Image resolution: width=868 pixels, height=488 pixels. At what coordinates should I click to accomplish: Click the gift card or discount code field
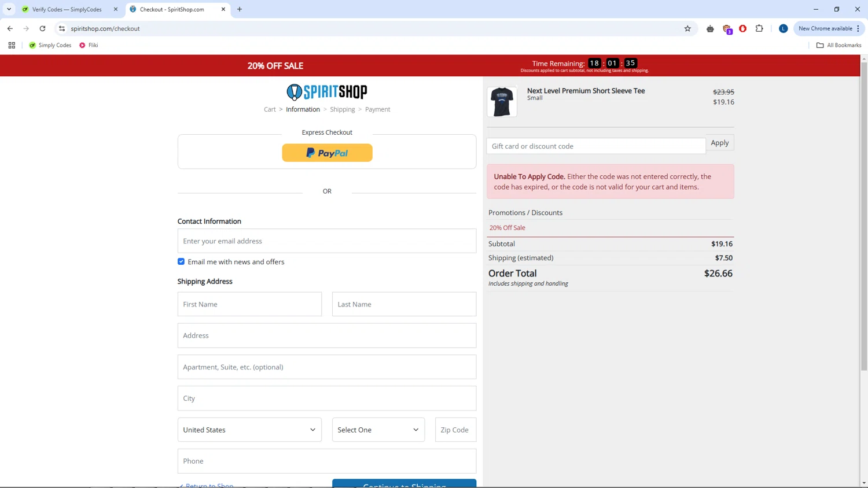point(596,146)
